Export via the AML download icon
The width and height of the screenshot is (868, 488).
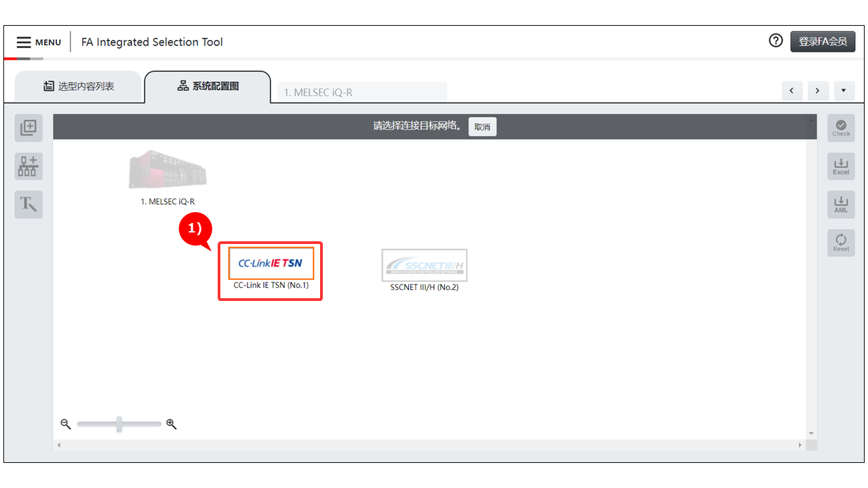point(841,204)
